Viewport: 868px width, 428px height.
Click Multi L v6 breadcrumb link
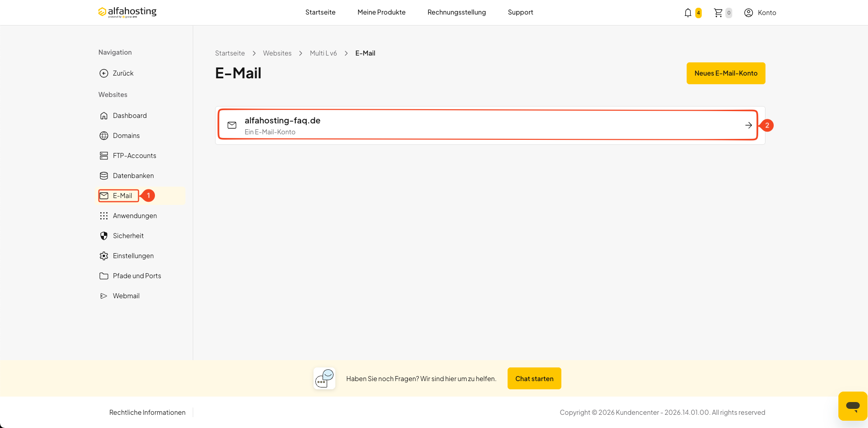pos(324,53)
